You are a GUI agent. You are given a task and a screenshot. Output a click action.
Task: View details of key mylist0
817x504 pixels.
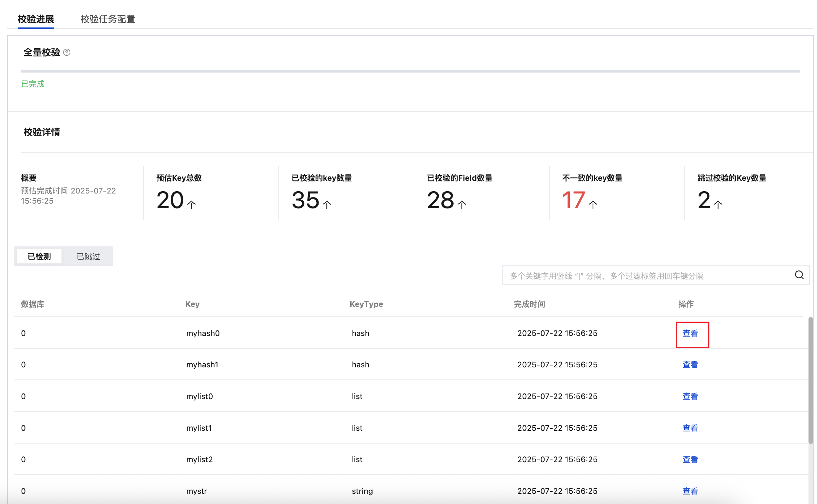pos(690,396)
